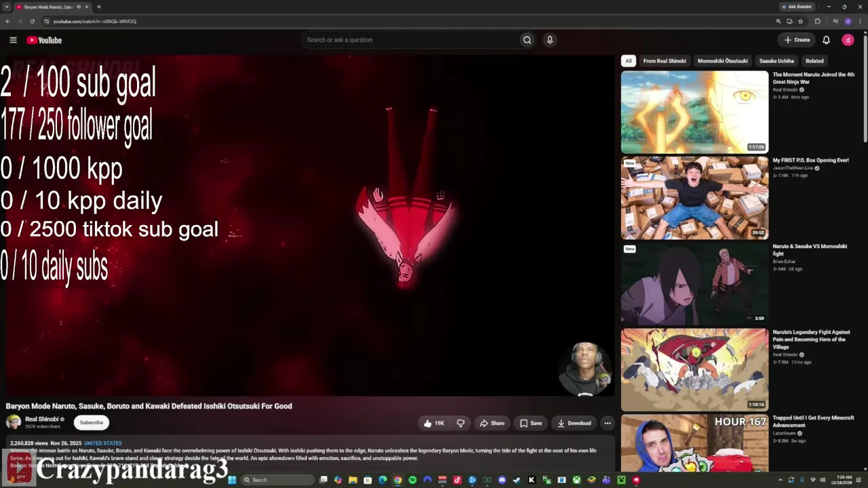Select the Momoshiki Ōtsutsuki chip
868x488 pixels.
click(722, 61)
